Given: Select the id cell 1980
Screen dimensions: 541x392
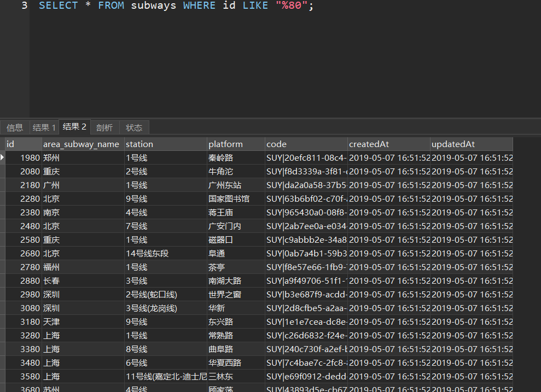Looking at the screenshot, I should 24,158.
